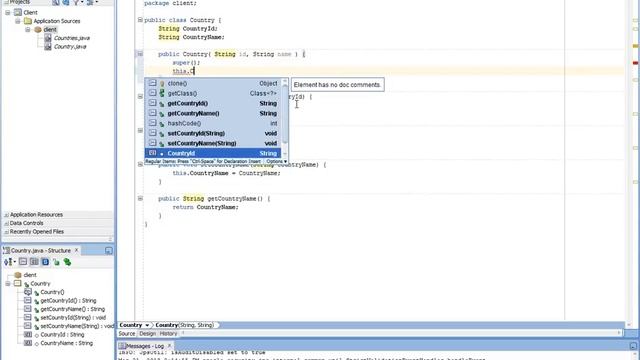
Task: Click the field icon beside CountryName : String
Action: pos(28,343)
